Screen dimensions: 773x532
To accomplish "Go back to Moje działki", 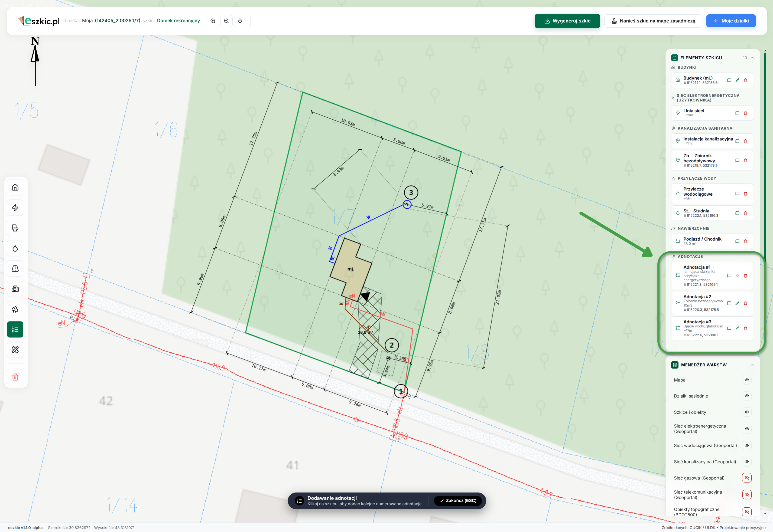I will [x=731, y=21].
